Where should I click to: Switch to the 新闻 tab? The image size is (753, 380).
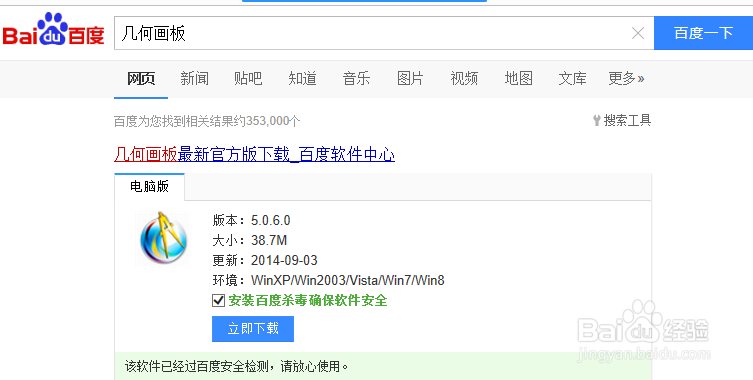pyautogui.click(x=194, y=78)
